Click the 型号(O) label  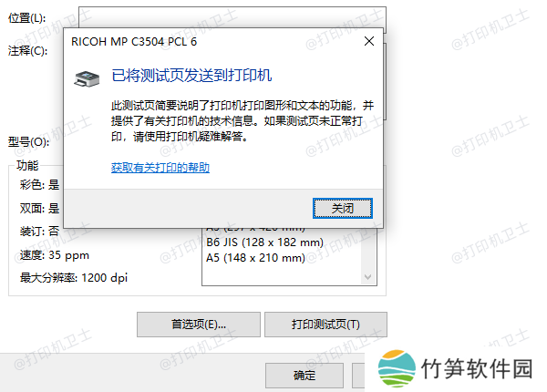point(28,142)
